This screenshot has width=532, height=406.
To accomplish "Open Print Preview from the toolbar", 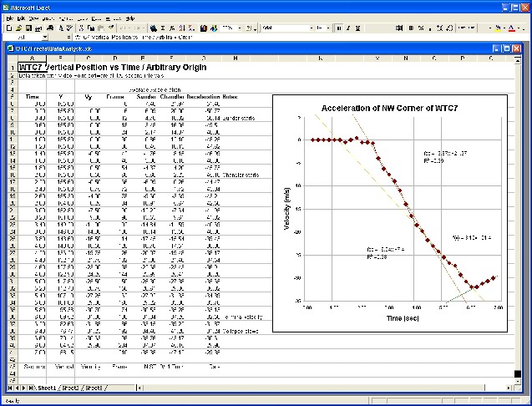I will point(61,28).
